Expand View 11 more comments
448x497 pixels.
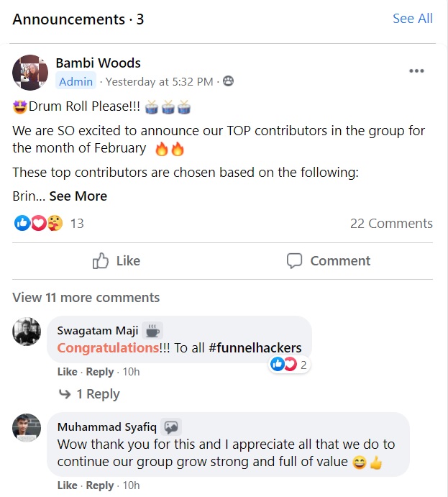click(86, 297)
